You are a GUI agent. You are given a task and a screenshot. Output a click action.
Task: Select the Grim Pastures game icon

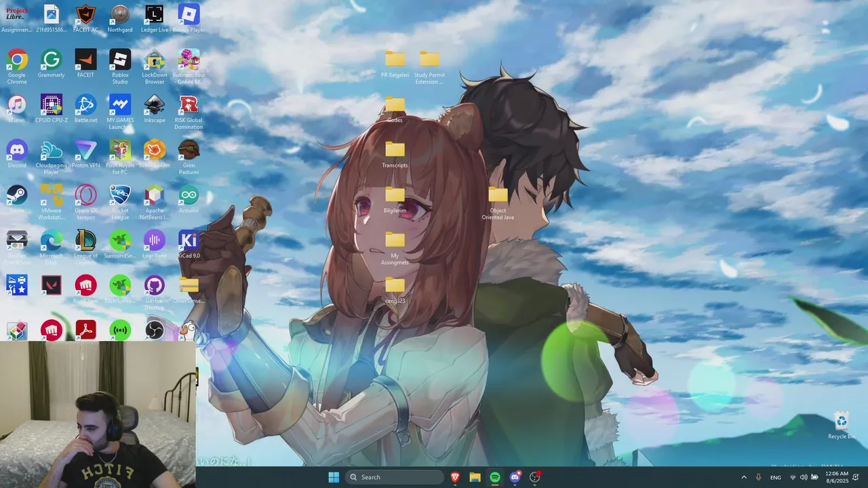coord(189,158)
